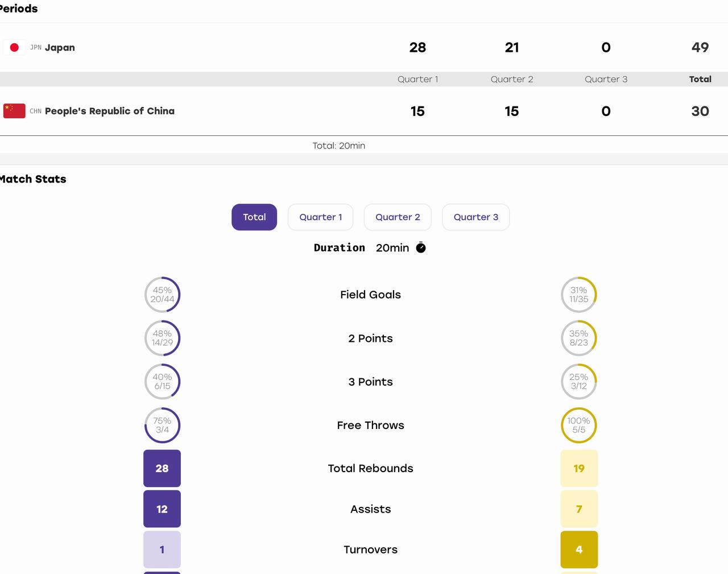Click the 'Total: 20min' text
Image resolution: width=728 pixels, height=574 pixels.
tap(339, 146)
